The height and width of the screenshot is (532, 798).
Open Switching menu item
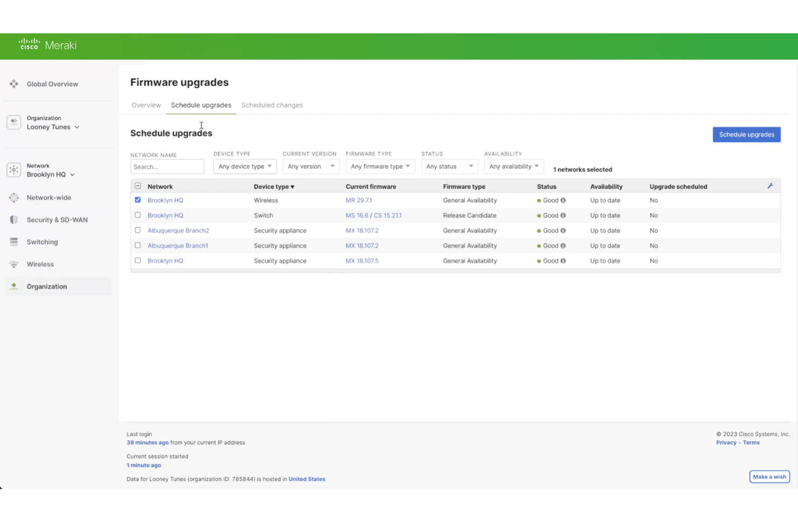pyautogui.click(x=42, y=242)
